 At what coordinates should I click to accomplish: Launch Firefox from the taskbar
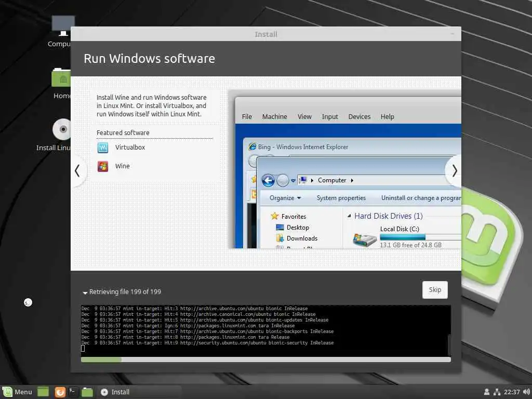click(60, 392)
